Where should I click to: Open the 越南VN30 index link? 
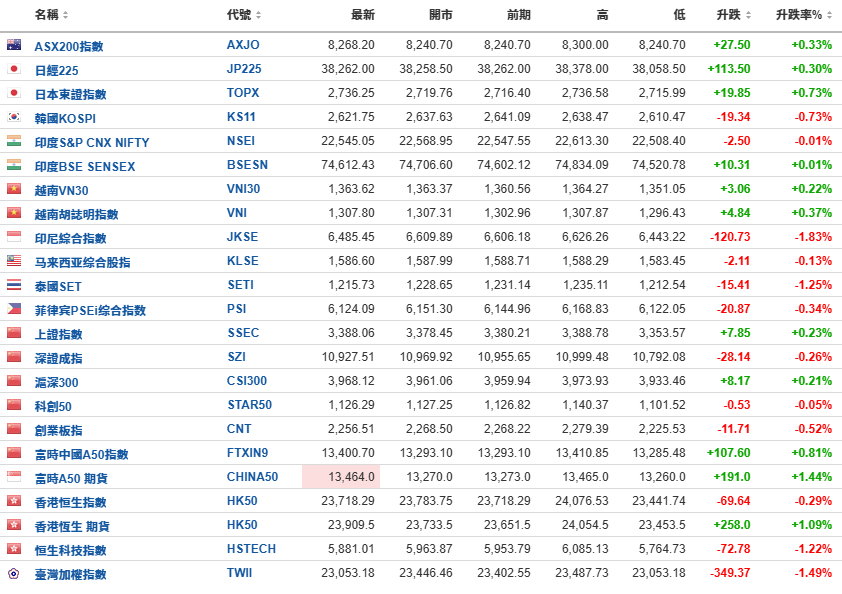point(61,191)
